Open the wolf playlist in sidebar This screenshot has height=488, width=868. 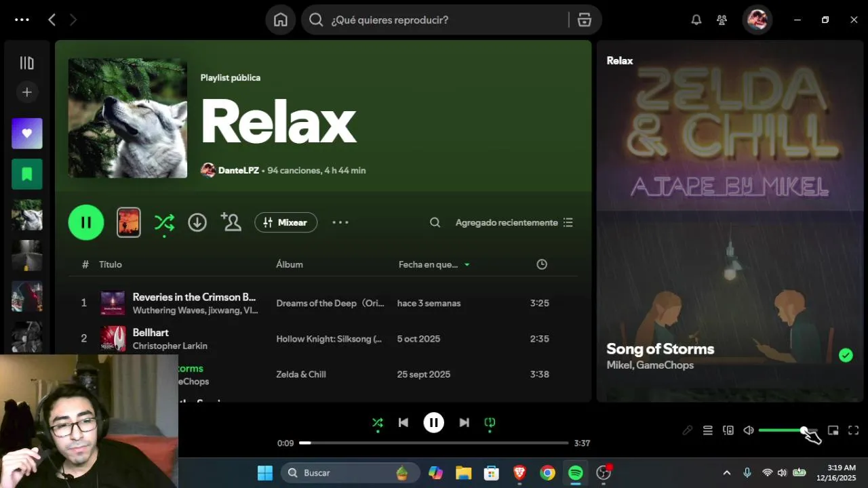click(x=27, y=215)
